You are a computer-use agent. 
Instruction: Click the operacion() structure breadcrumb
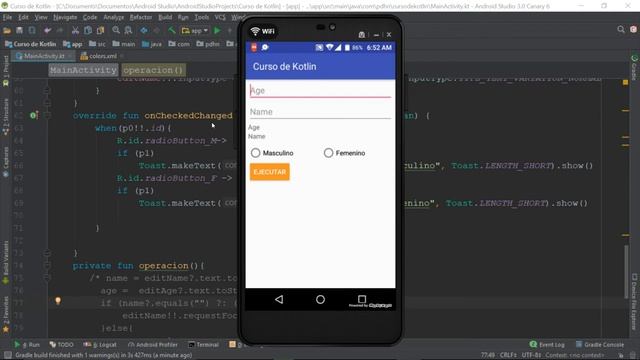(x=153, y=70)
